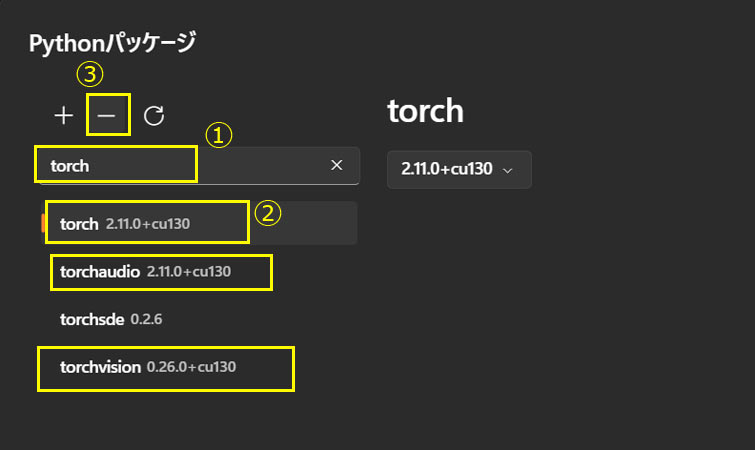Click the minus icon to remove the package
Screen dimensions: 755x450
point(107,116)
